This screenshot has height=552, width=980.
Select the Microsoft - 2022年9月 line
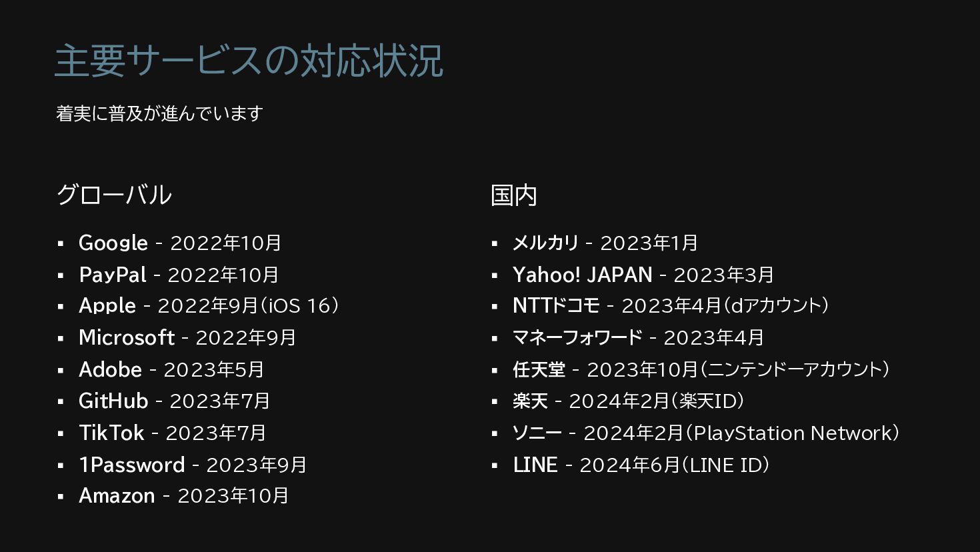[x=187, y=337]
